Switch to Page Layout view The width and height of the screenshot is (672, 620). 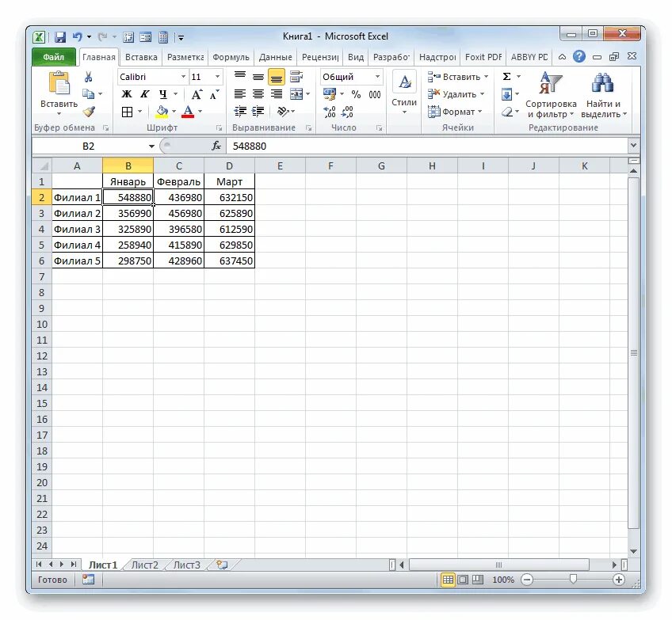click(x=463, y=580)
